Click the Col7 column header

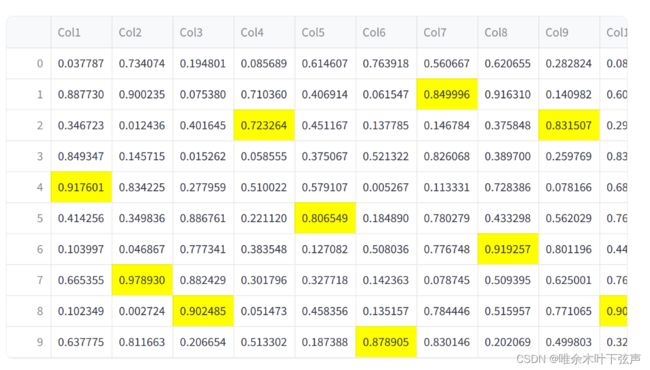click(x=447, y=32)
